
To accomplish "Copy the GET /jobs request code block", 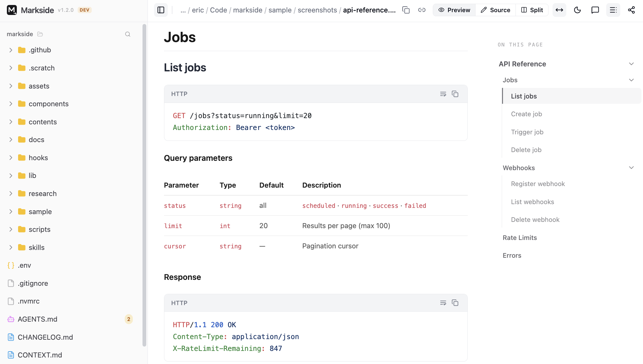I will [x=455, y=94].
